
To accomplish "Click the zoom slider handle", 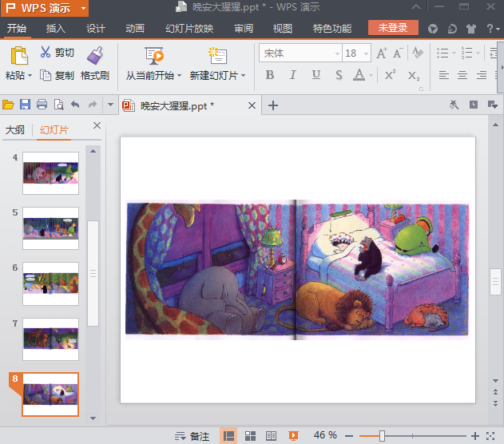I will pyautogui.click(x=382, y=436).
